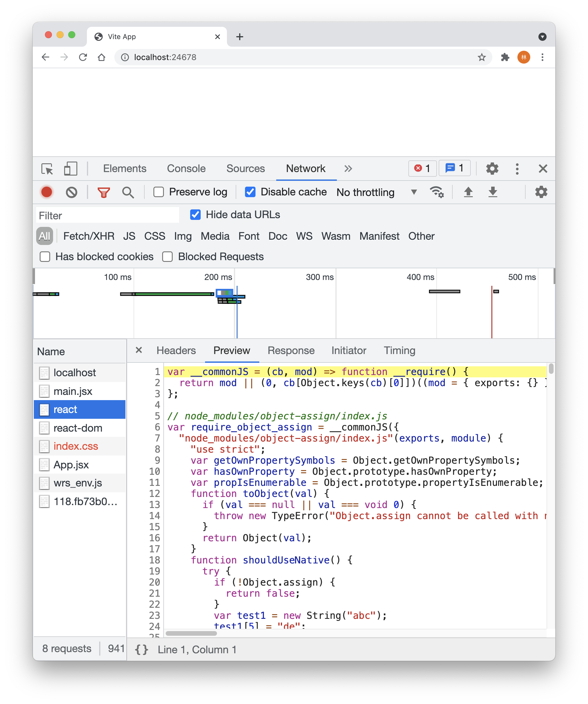Filter by CSS requests

coord(155,236)
